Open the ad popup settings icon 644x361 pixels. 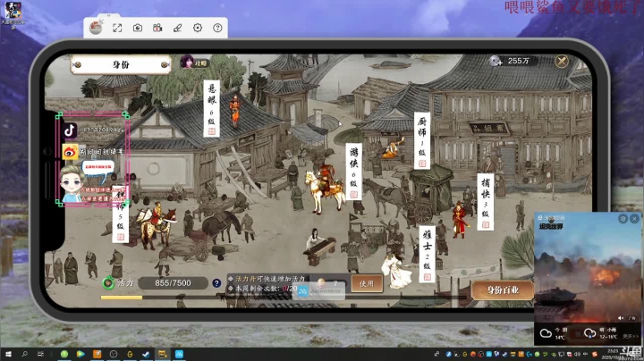623,219
